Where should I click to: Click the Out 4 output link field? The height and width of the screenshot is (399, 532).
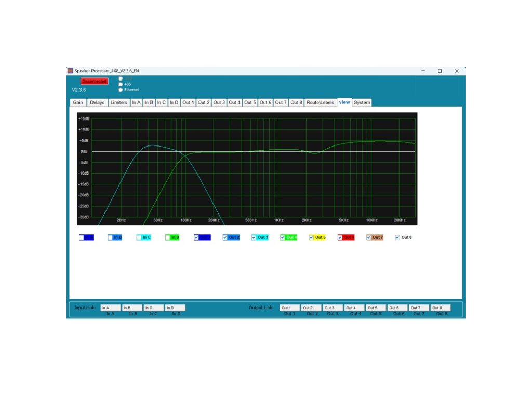pos(354,308)
